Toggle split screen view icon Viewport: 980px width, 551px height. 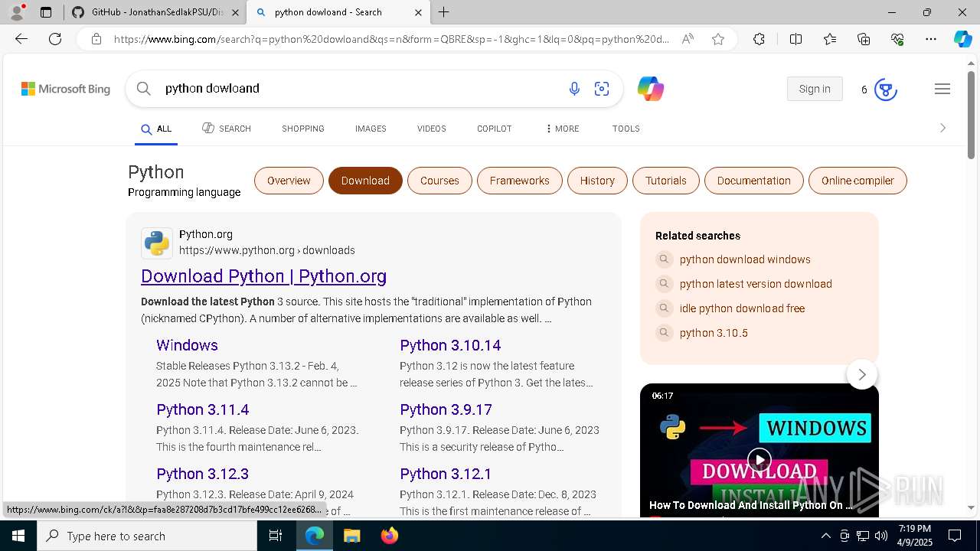[795, 39]
